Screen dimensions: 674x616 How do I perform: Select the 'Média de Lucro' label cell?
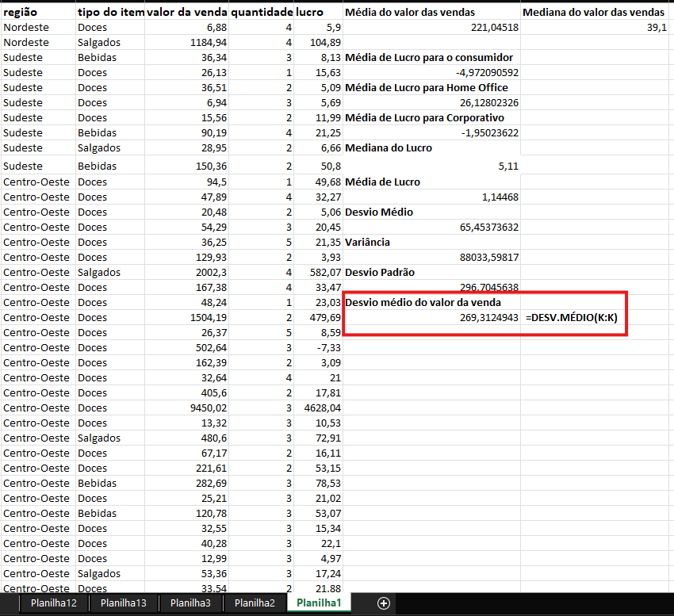[x=431, y=182]
